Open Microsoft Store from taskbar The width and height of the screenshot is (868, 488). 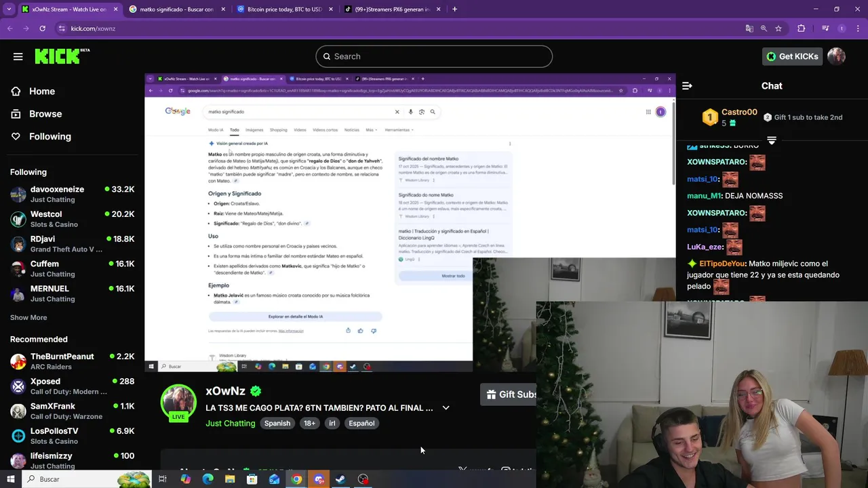point(252,479)
